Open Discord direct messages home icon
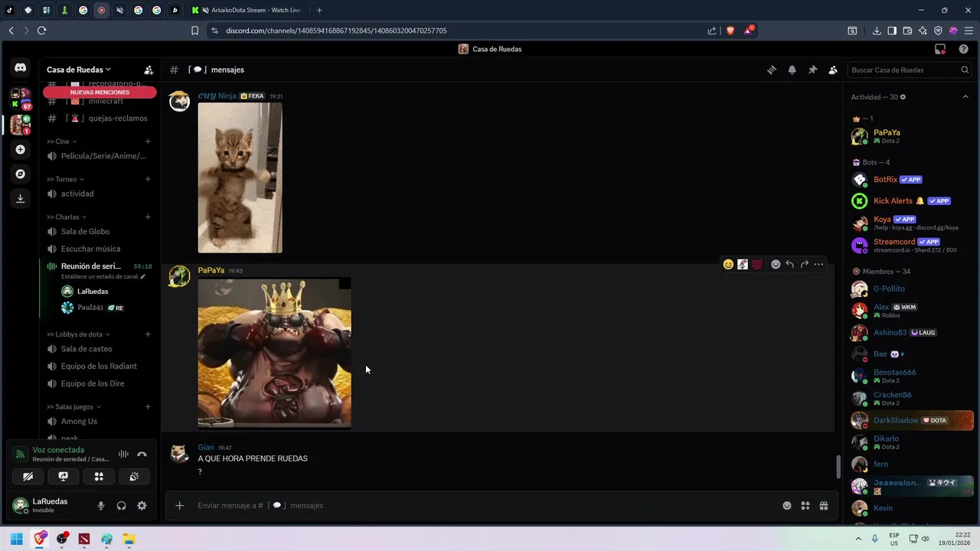The width and height of the screenshot is (980, 551). pyautogui.click(x=21, y=68)
